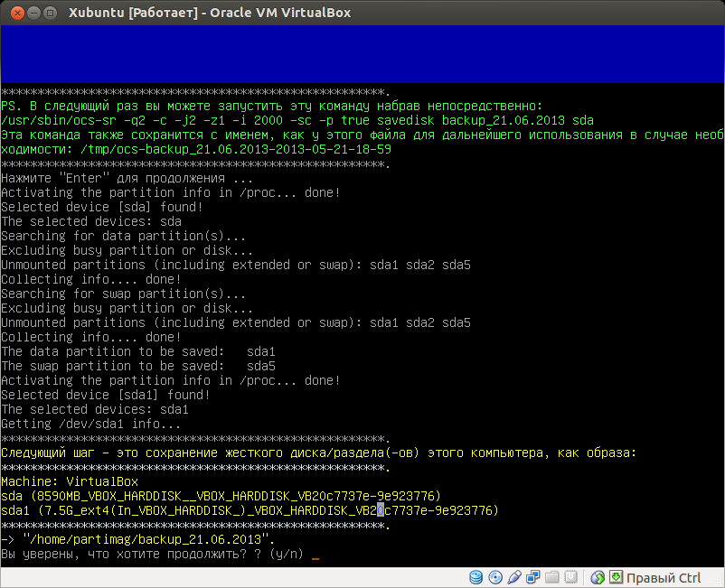Image resolution: width=725 pixels, height=588 pixels.
Task: Click the mouse integration globe icon
Action: (598, 577)
